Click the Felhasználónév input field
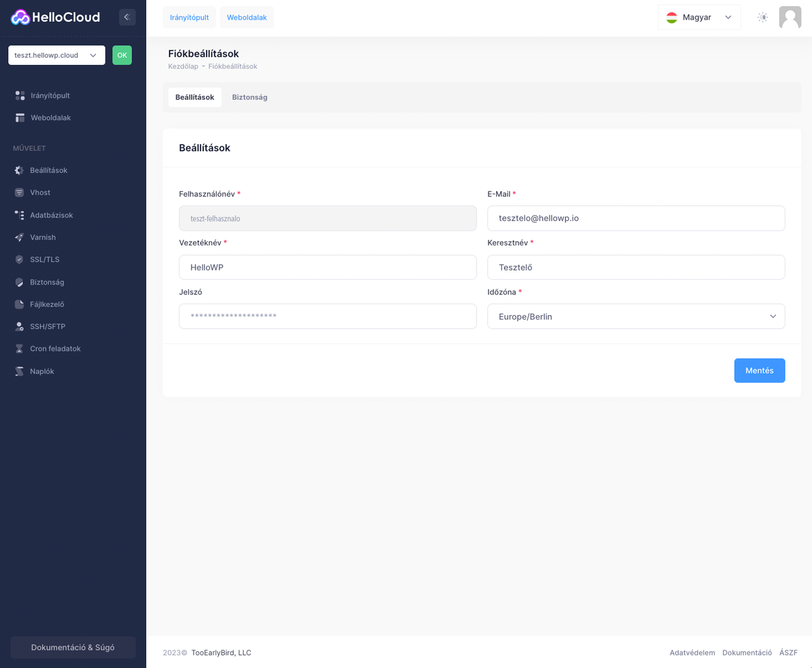Screen dimensions: 812x668 [328, 218]
